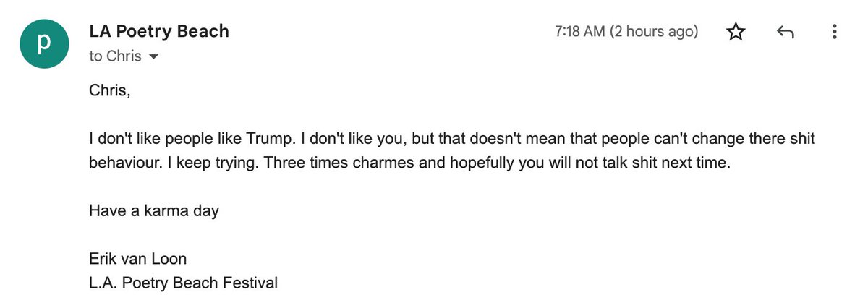
Task: Click "L.A. Poetry Beach Festival" signature line
Action: [x=183, y=283]
